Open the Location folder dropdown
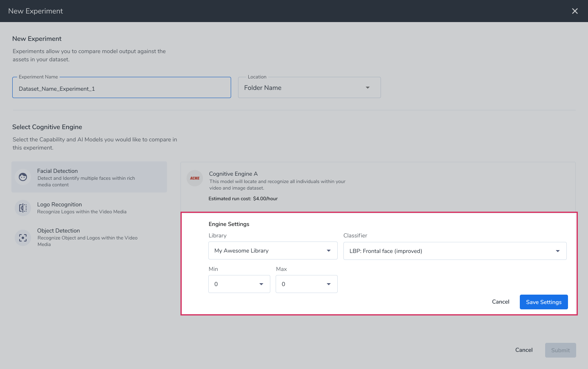Viewport: 588px width, 369px height. [310, 88]
